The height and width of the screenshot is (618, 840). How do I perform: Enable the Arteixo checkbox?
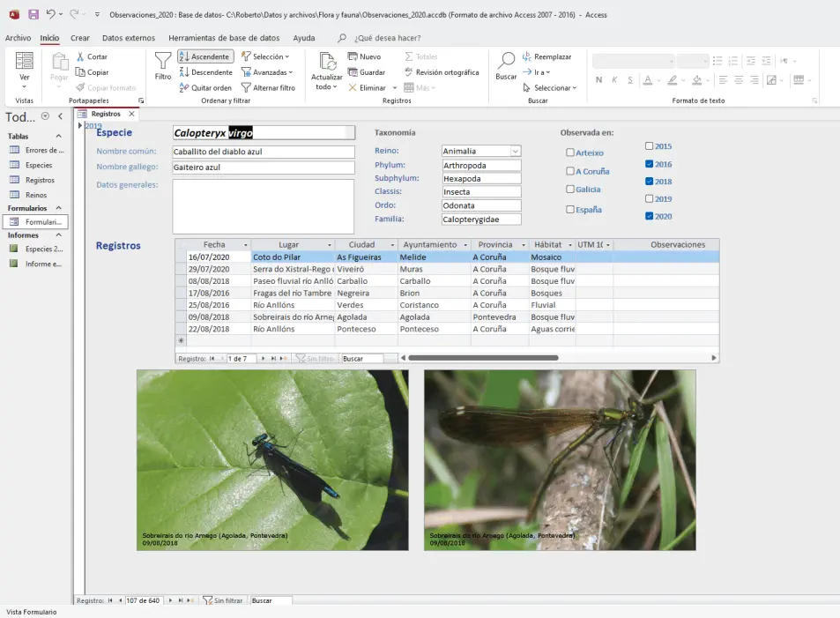[x=570, y=153]
